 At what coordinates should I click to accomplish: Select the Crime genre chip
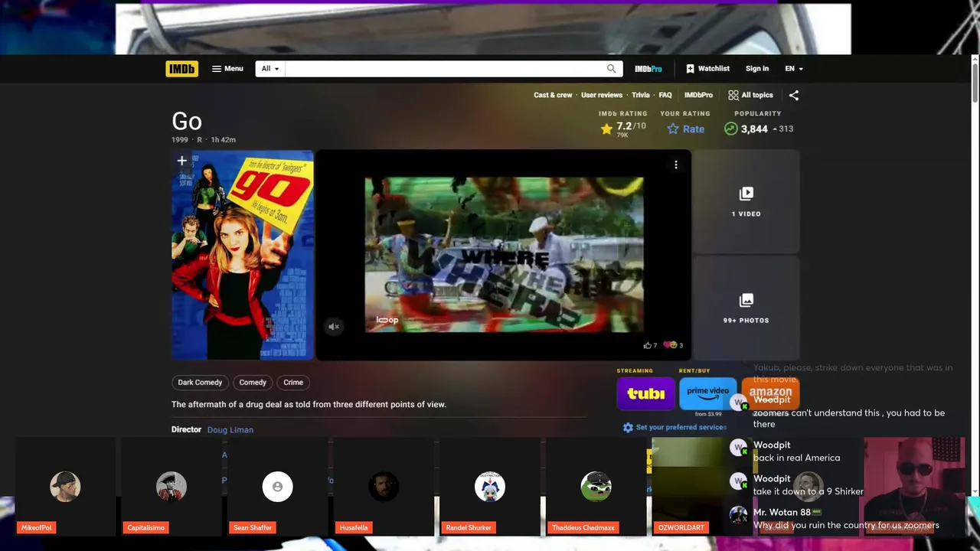tap(293, 383)
